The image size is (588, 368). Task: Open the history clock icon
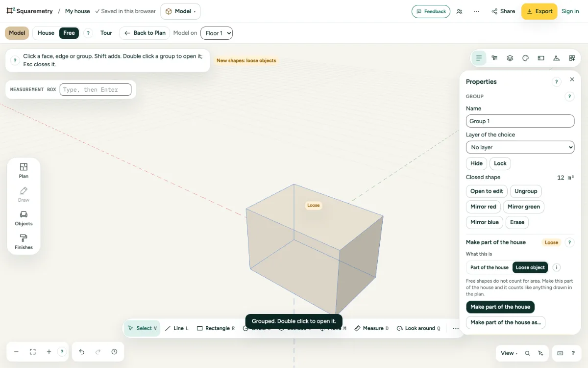coord(114,352)
